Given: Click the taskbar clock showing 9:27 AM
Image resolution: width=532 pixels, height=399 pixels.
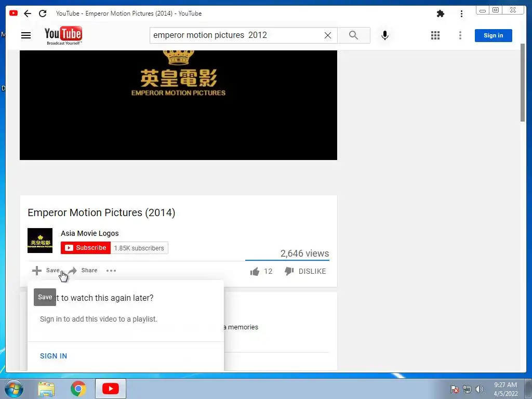Looking at the screenshot, I should point(506,389).
